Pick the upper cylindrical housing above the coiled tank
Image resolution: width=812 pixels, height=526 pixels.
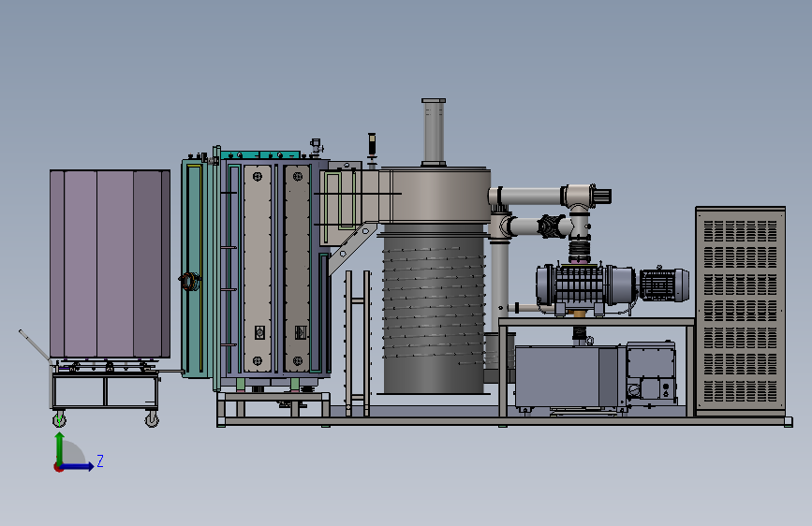coord(435,195)
